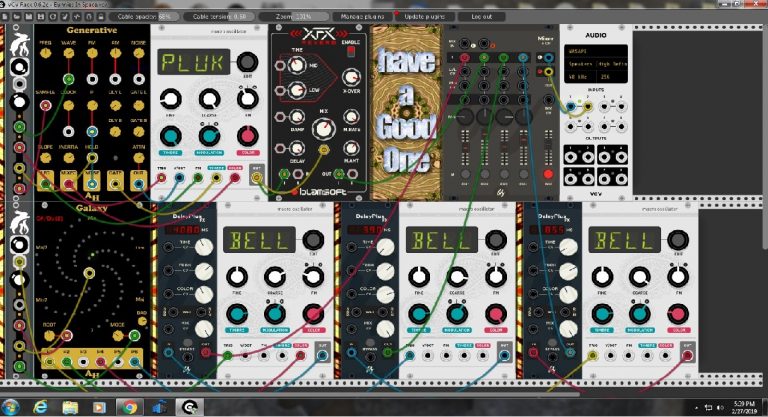Toggle BYPASS on the second DelayPlus module
Image resolution: width=768 pixels, height=417 pixels.
[x=370, y=344]
